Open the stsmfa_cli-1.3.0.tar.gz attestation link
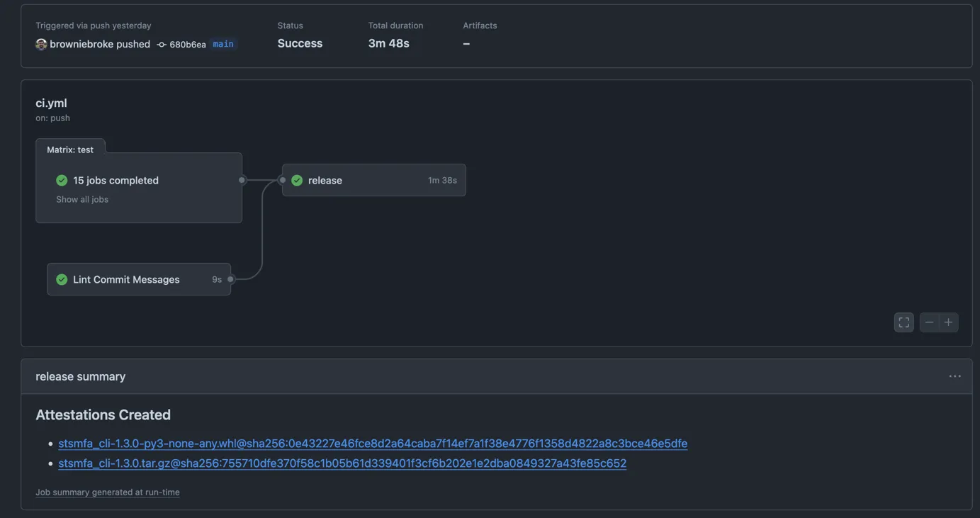 (342, 463)
